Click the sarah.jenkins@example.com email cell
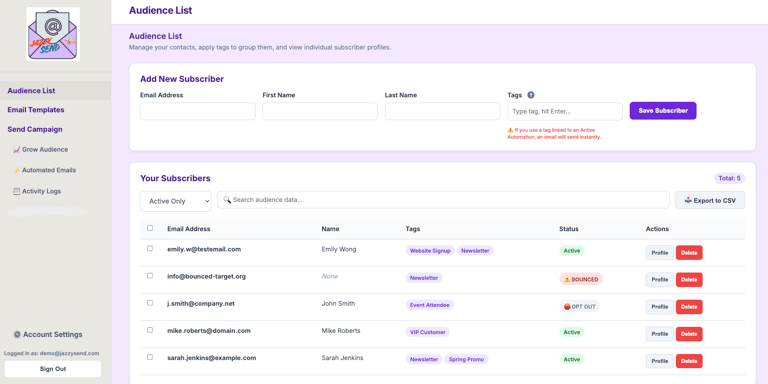The image size is (768, 384). click(212, 358)
